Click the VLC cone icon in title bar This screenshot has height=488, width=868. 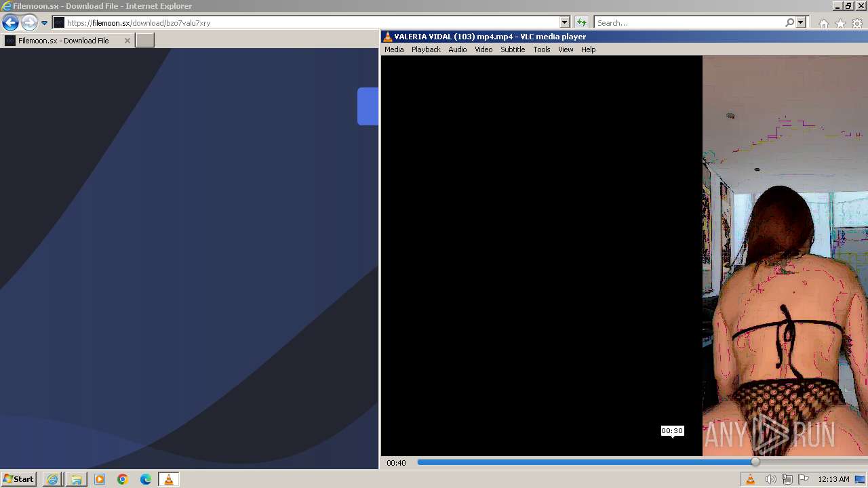387,37
